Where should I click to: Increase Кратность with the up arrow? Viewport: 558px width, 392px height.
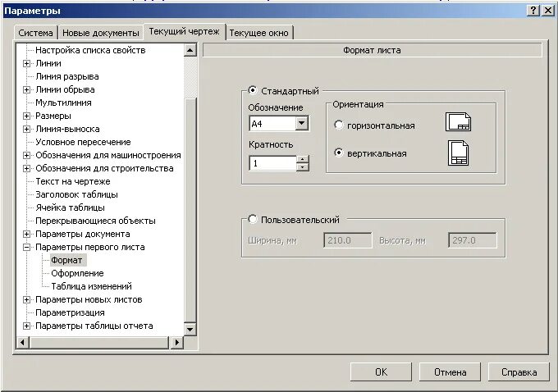coord(302,159)
